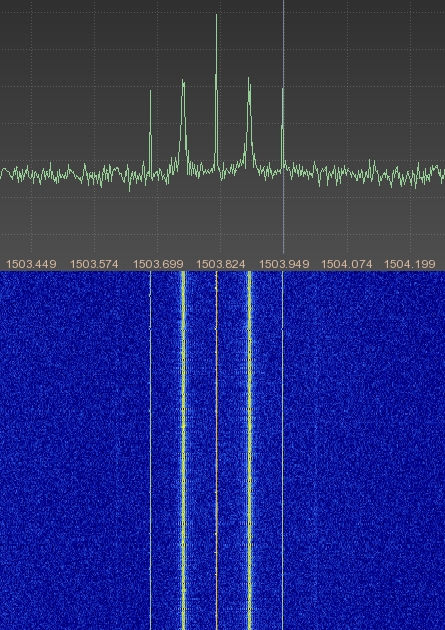Tune to the rightmost narrow peak in the spectrum
The width and height of the screenshot is (445, 630).
coord(282,129)
